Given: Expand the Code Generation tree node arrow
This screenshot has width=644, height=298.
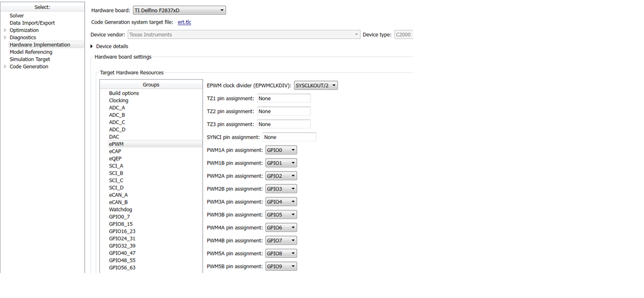Looking at the screenshot, I should pos(5,67).
